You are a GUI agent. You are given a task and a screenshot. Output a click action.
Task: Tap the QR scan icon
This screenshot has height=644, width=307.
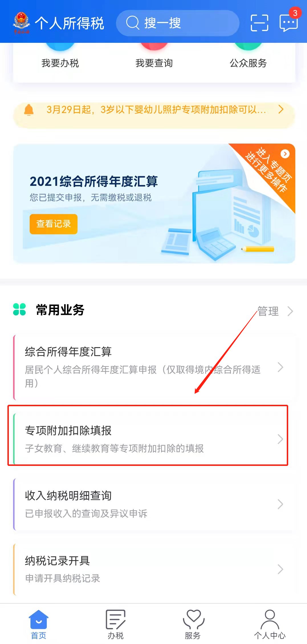(x=259, y=23)
